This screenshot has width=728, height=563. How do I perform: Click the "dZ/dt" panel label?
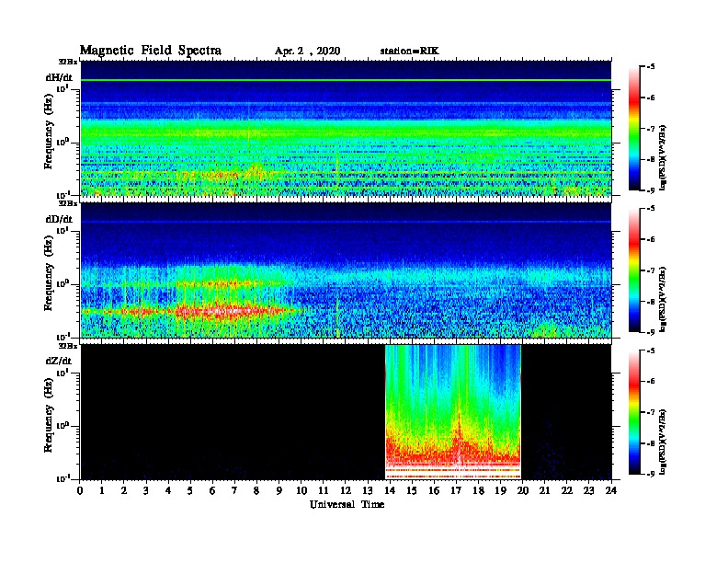pos(59,361)
